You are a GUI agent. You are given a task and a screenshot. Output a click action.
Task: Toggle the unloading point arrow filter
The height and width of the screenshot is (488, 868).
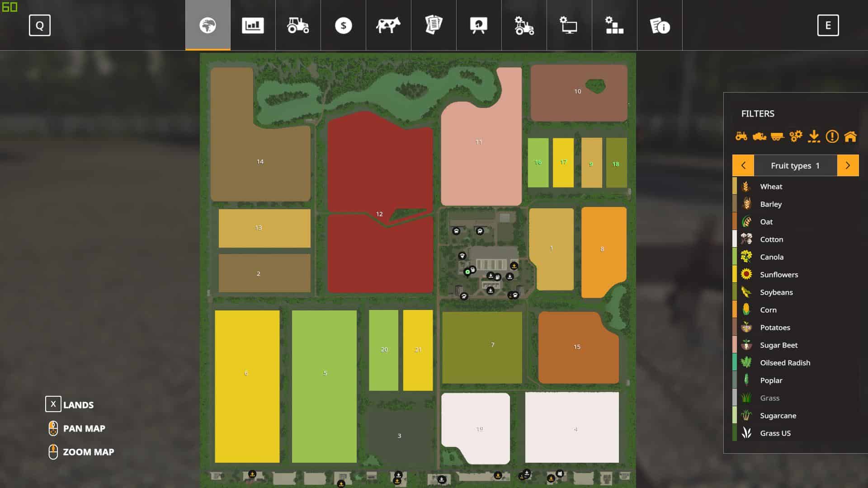click(814, 136)
